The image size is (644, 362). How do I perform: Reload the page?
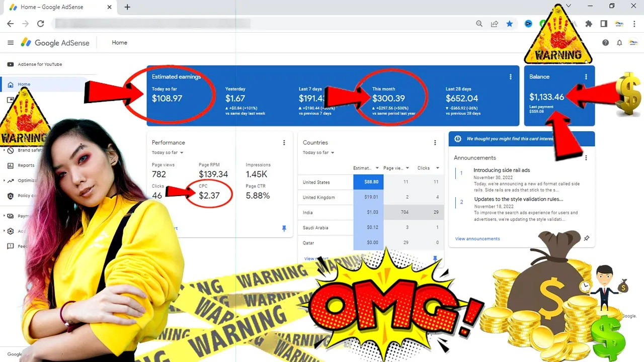click(x=41, y=24)
